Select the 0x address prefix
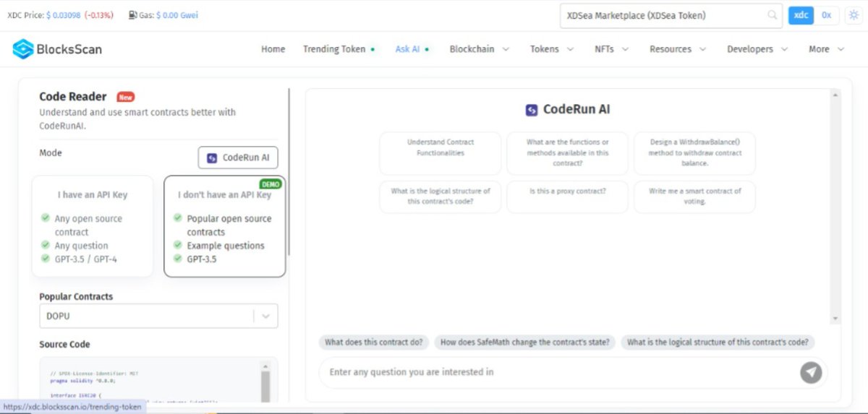 pos(827,15)
